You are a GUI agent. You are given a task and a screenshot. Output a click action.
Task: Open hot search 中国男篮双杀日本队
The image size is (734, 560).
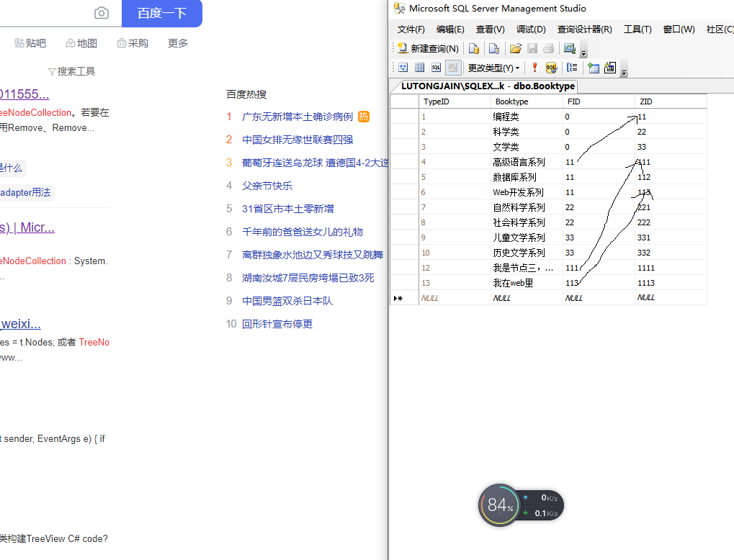tap(287, 301)
